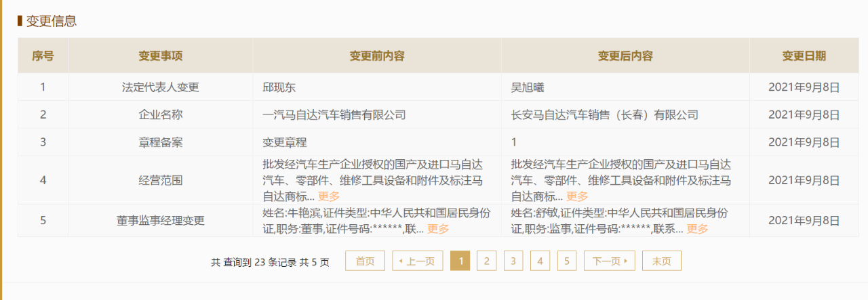Click the date in 法定代表人变更 row

[x=804, y=87]
